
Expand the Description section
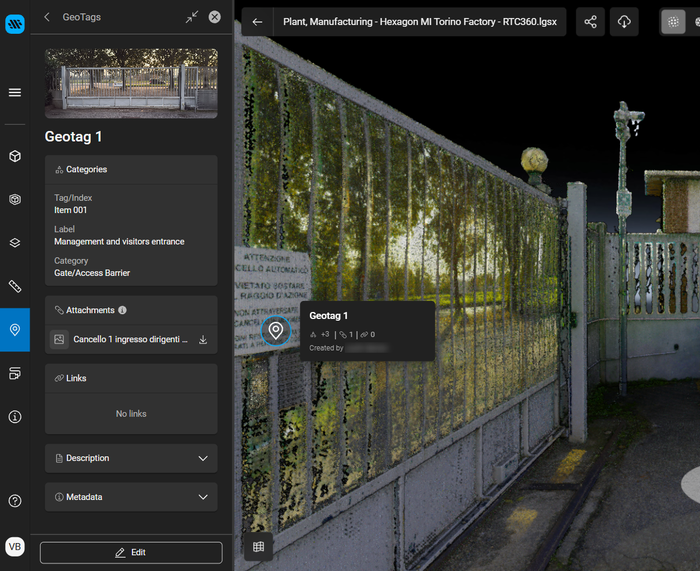131,458
